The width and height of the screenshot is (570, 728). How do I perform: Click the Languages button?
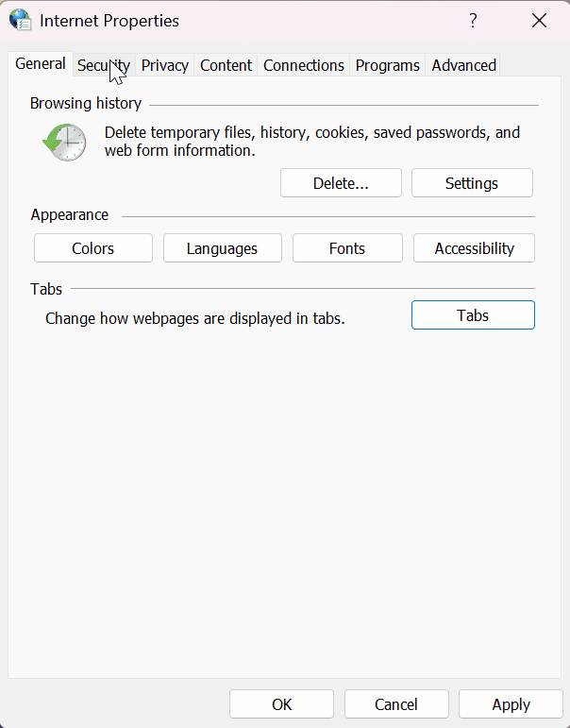pos(223,248)
